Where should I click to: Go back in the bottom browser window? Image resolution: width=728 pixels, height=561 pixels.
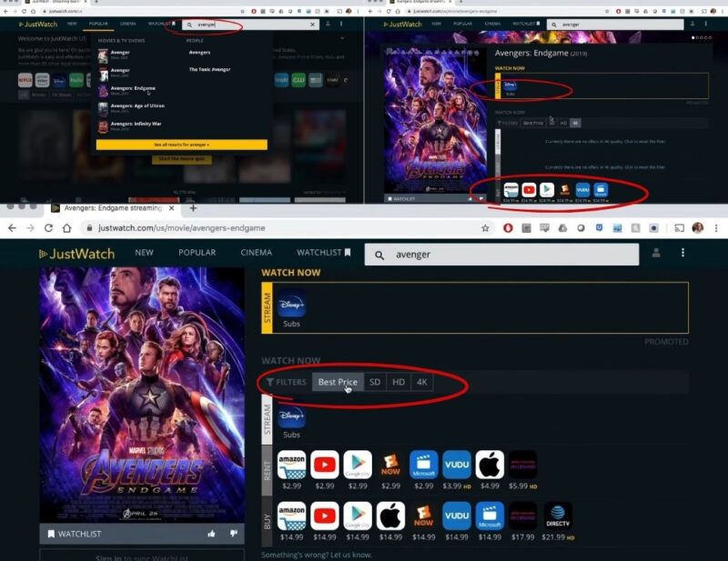point(12,228)
